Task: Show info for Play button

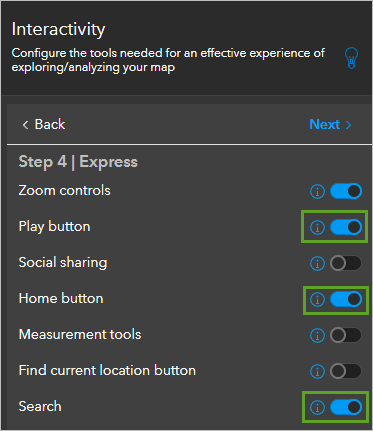Action: [x=317, y=227]
